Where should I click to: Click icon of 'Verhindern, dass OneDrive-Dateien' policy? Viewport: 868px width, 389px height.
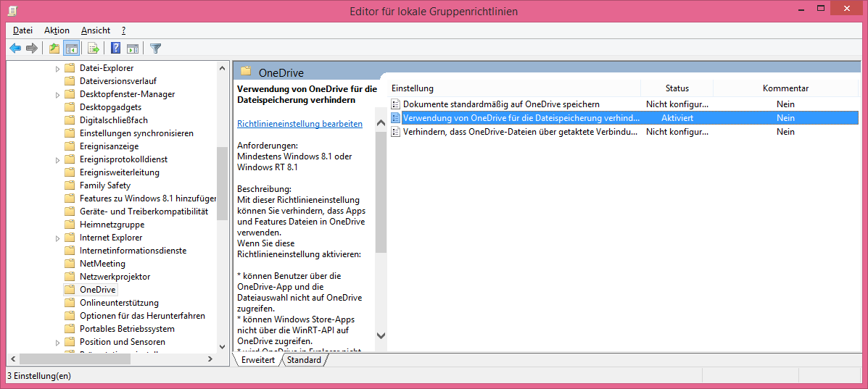pyautogui.click(x=395, y=132)
